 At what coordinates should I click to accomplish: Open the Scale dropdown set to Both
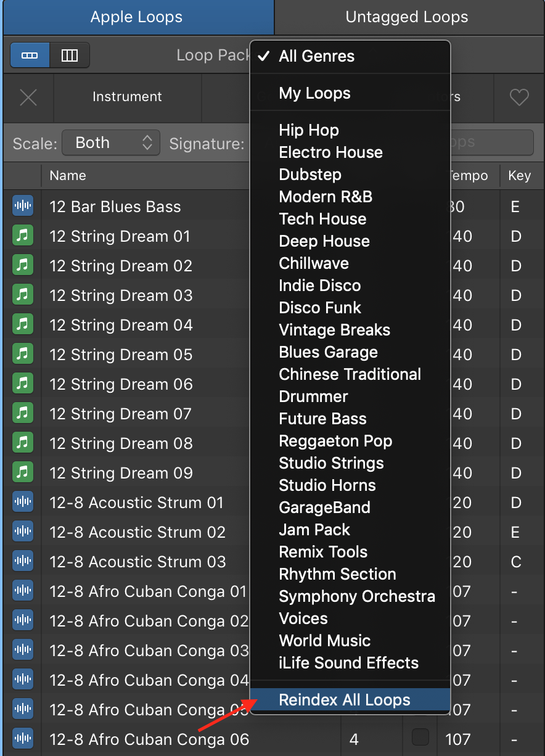111,143
